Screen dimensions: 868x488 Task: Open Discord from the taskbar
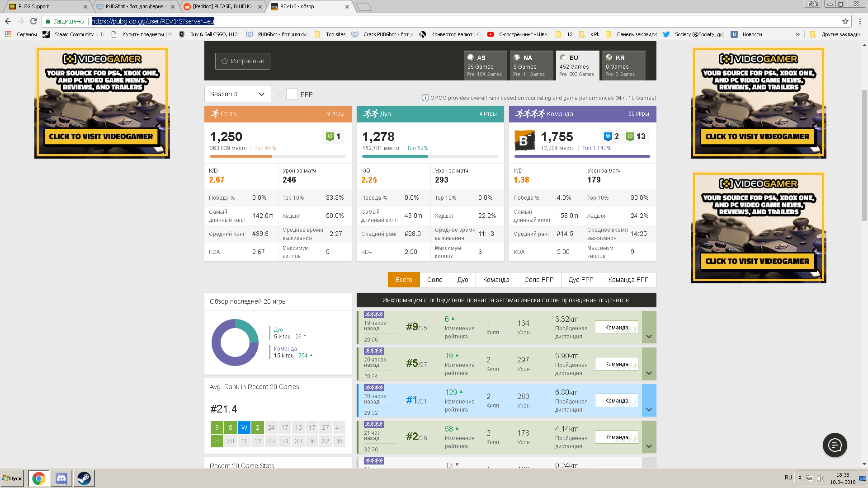pos(61,478)
